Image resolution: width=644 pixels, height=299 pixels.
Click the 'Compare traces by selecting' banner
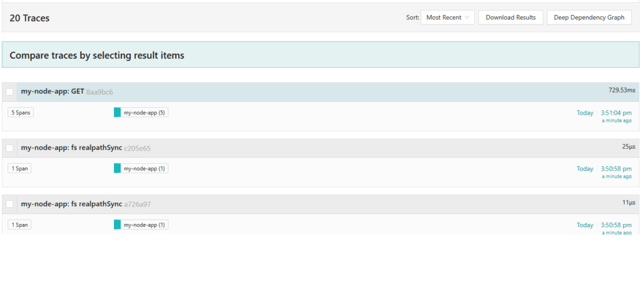[x=97, y=55]
